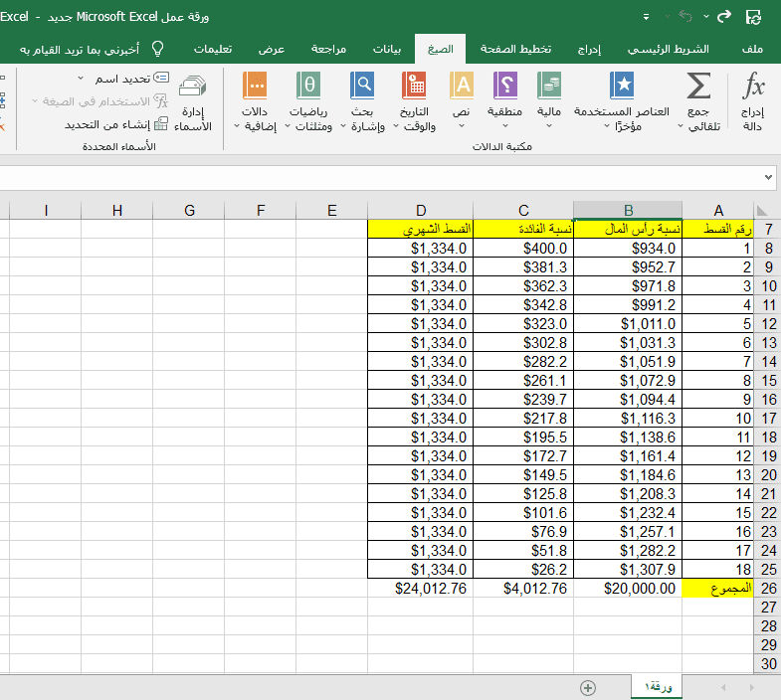Click the Use in Formula icon
Screen dimensions: 781x700
click(161, 101)
